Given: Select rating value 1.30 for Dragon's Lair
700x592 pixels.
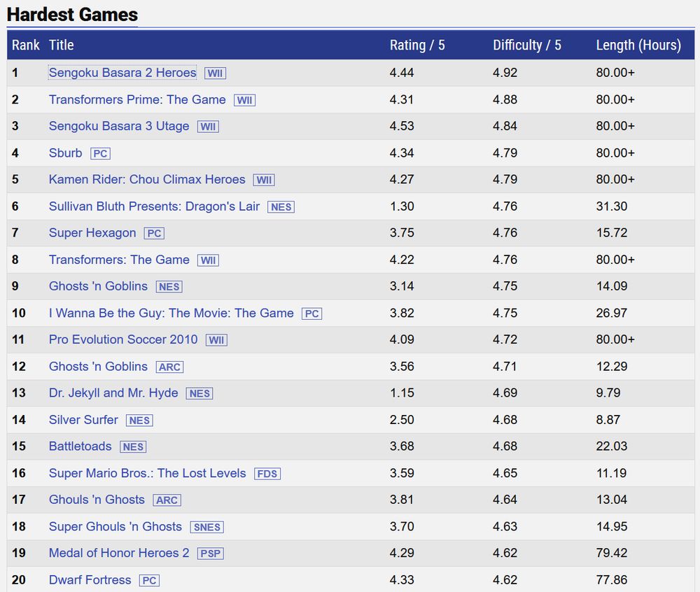Looking at the screenshot, I should [402, 206].
